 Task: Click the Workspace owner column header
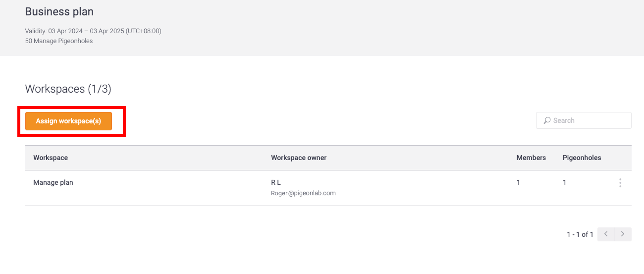click(x=299, y=158)
